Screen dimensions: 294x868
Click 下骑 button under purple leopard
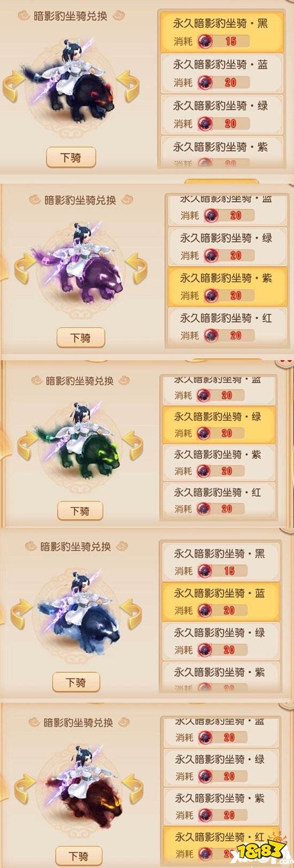pos(81,338)
